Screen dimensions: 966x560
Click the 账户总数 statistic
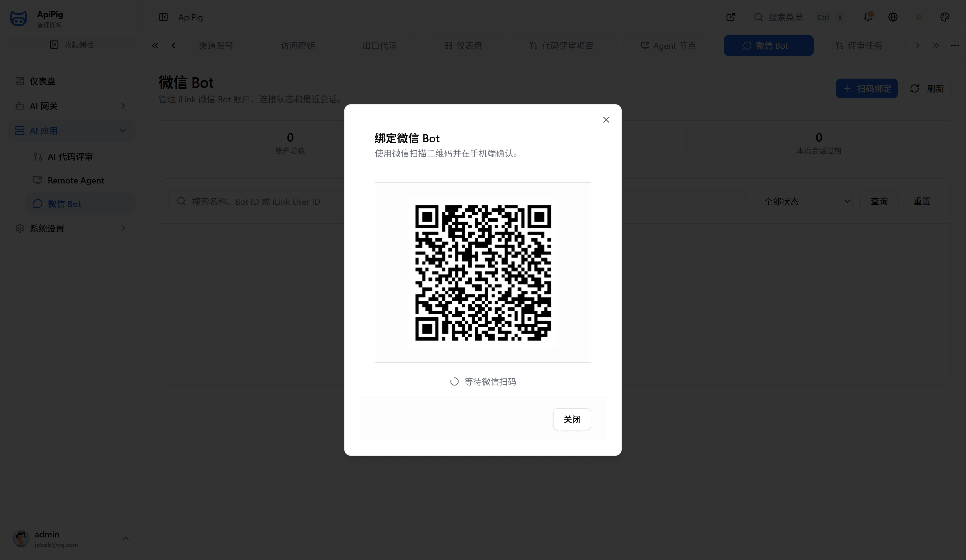pos(290,143)
